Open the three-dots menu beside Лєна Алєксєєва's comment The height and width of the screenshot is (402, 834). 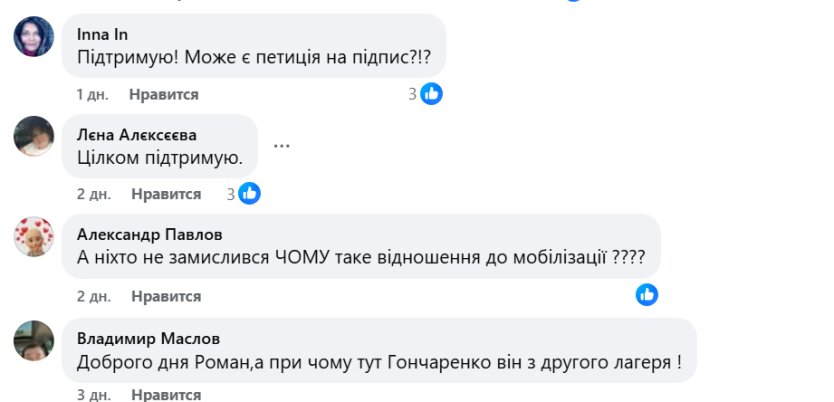tap(282, 146)
